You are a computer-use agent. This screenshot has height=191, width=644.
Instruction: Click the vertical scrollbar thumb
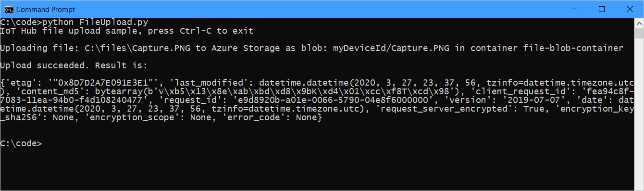(639, 33)
